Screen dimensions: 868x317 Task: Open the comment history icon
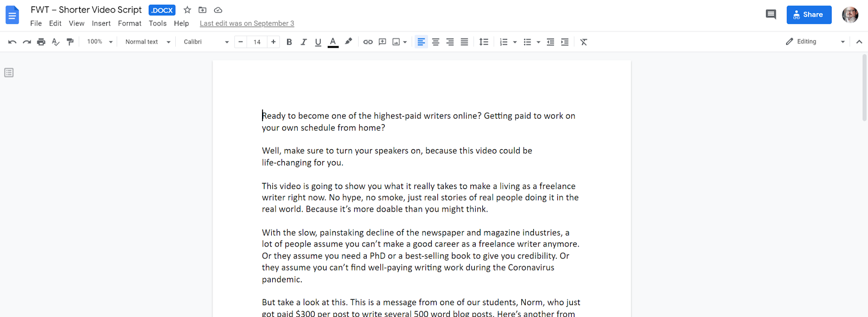771,15
